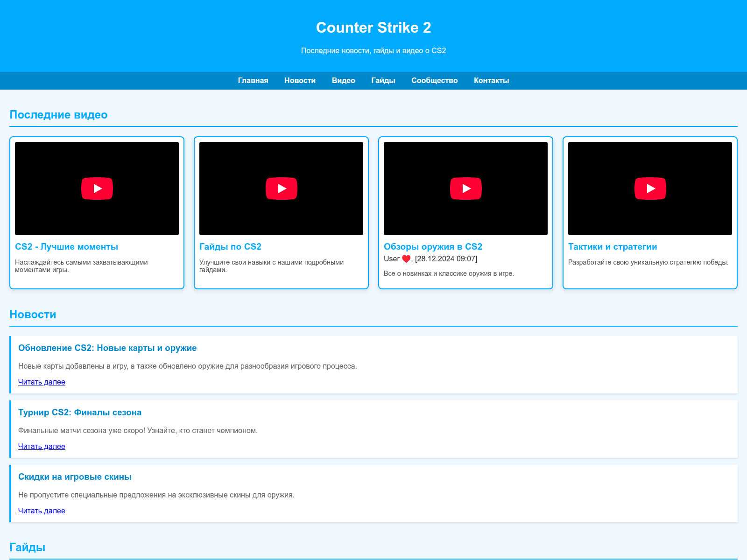
Task: Click Читать далее under Скидки на игровые скины
Action: point(42,511)
